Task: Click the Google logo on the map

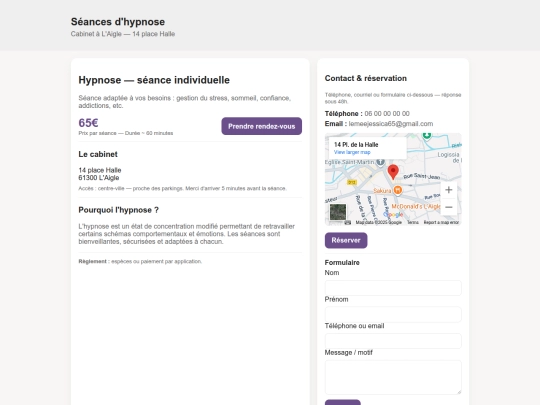Action: click(394, 215)
